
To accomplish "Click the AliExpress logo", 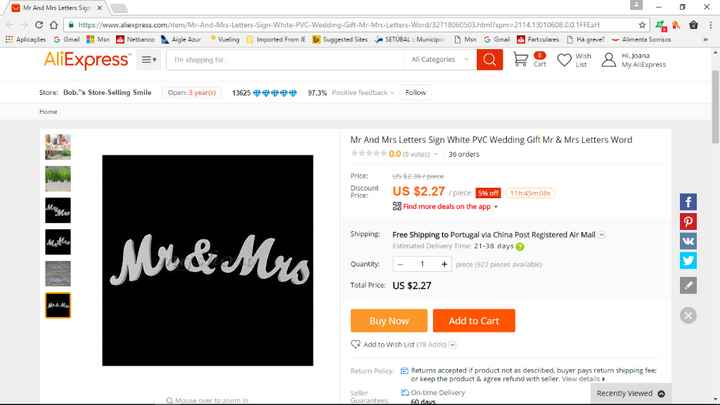I will [86, 60].
